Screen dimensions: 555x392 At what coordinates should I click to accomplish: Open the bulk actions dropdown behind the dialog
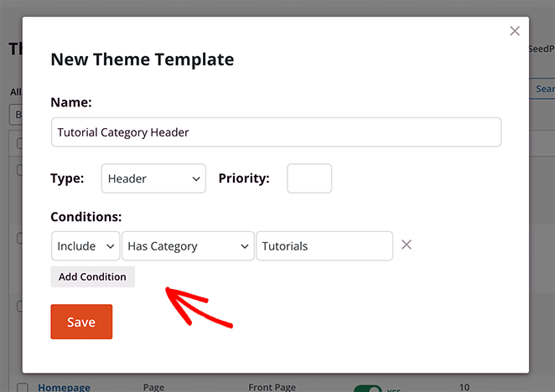(x=15, y=114)
